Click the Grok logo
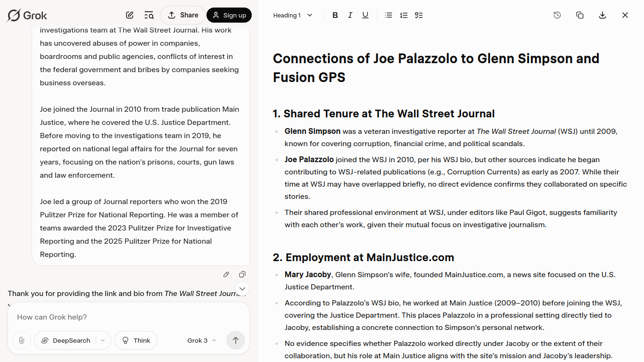 pyautogui.click(x=27, y=15)
